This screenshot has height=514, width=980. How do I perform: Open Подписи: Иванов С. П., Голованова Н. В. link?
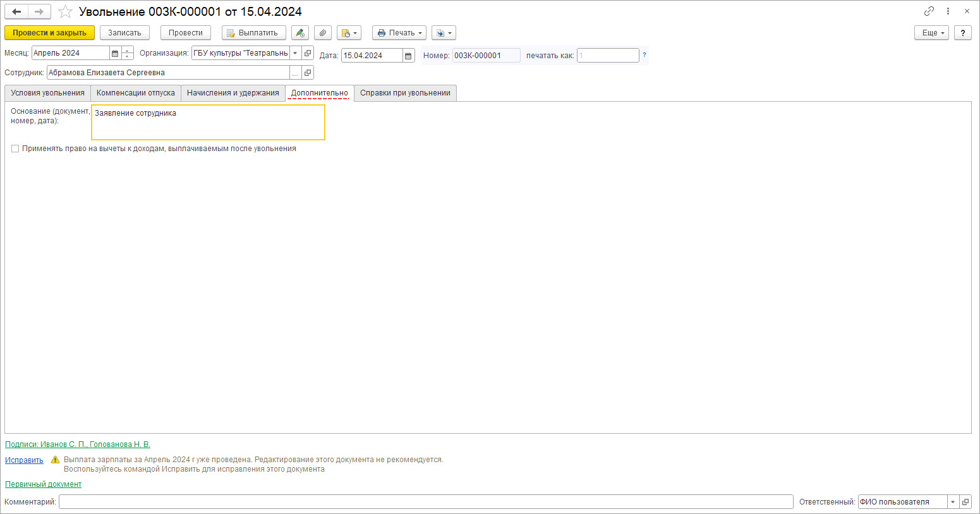tap(78, 444)
